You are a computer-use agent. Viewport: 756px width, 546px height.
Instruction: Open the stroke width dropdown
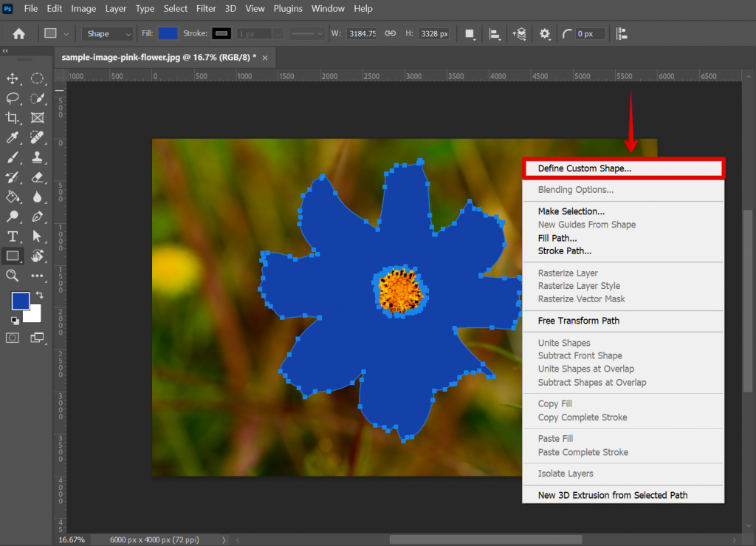(x=278, y=33)
